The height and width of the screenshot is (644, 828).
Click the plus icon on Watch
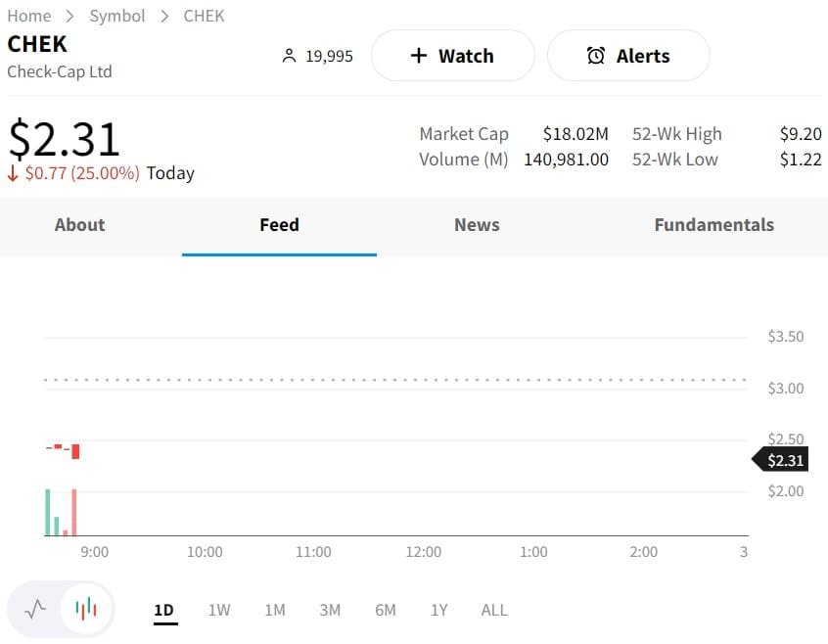pos(419,56)
